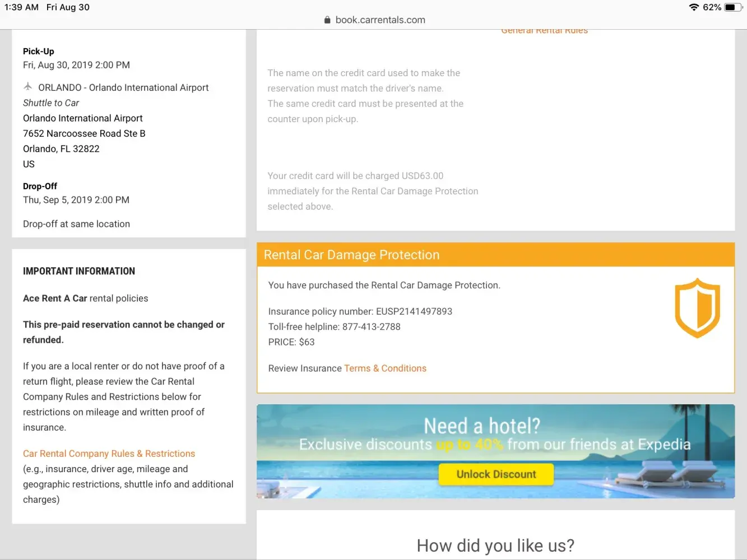This screenshot has width=747, height=560.
Task: Click the insurance policy number EUSP2141497893
Action: click(x=414, y=311)
